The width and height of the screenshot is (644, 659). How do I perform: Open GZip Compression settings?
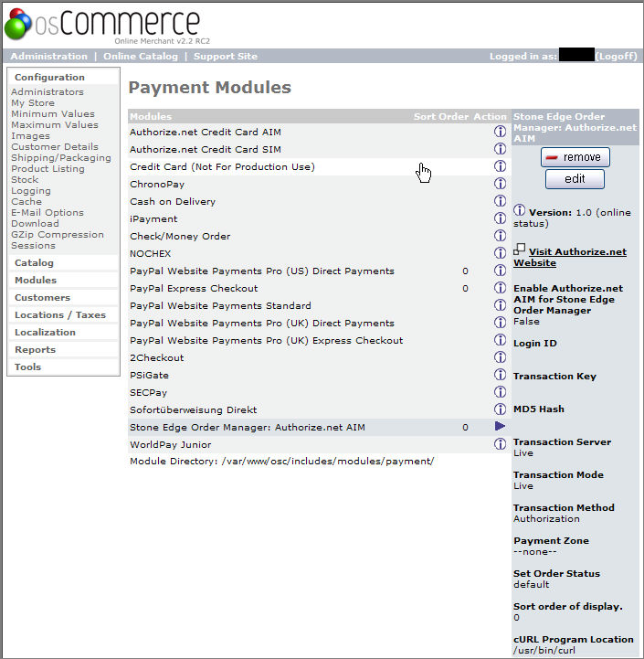[x=58, y=235]
